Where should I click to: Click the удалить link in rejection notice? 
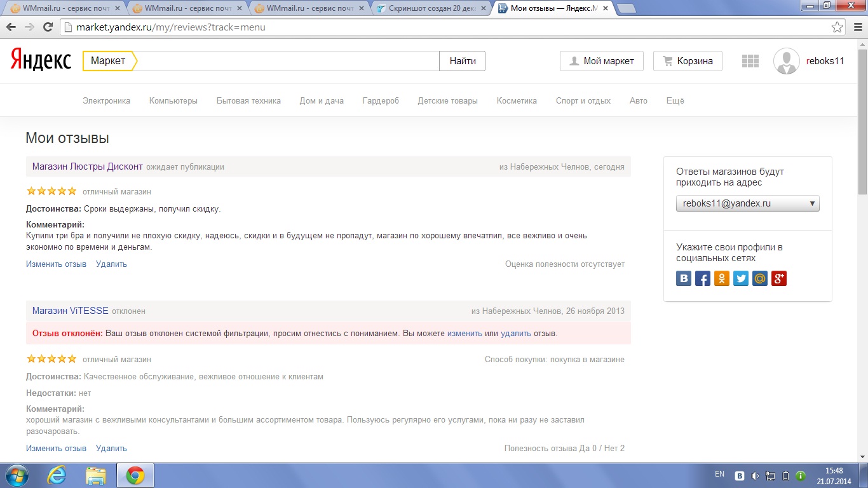[515, 333]
